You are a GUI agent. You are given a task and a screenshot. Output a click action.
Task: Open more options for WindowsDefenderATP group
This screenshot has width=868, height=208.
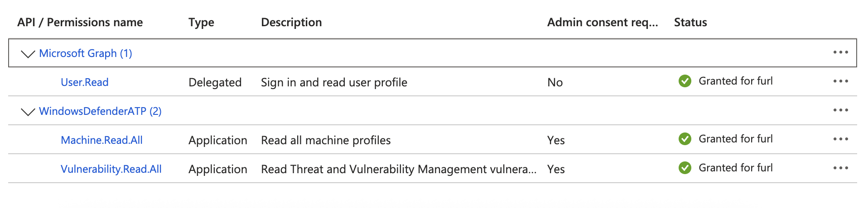840,110
